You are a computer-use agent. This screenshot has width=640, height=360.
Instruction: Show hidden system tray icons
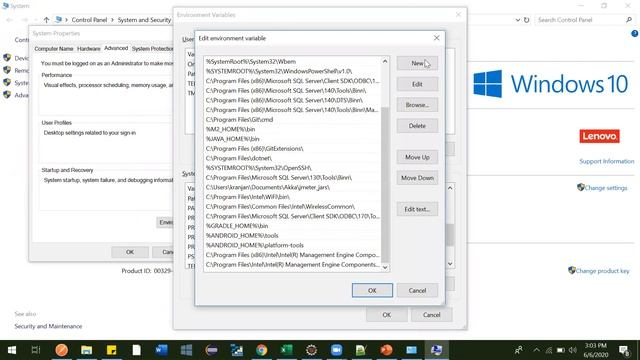click(536, 350)
